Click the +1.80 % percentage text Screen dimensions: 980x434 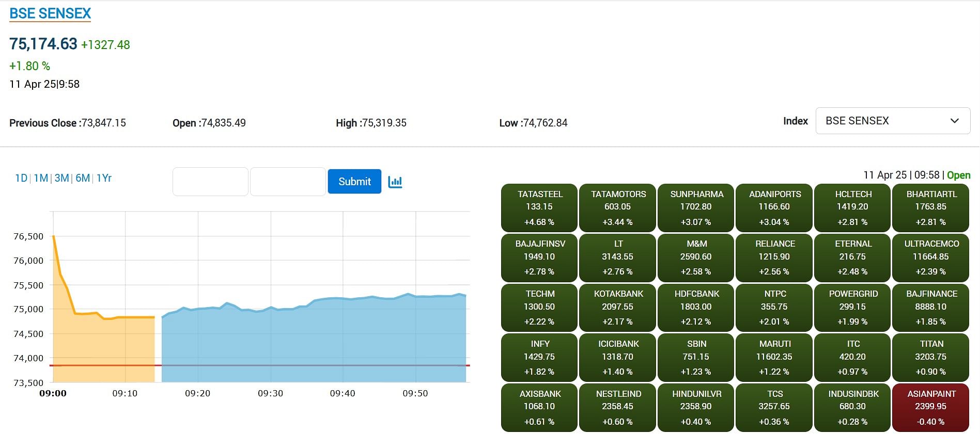tap(29, 66)
